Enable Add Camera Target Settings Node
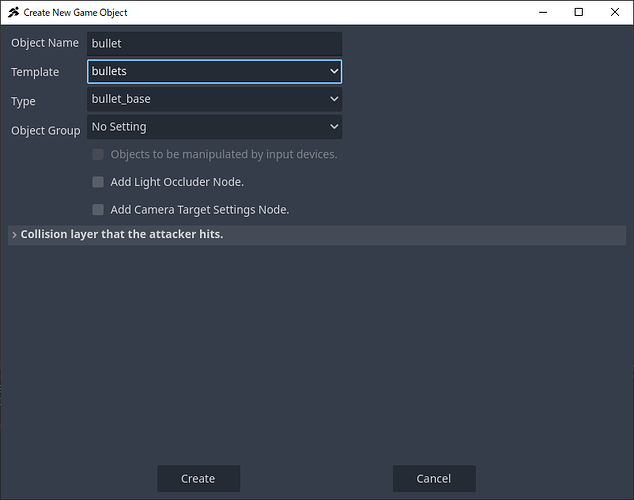Image resolution: width=634 pixels, height=500 pixels. (98, 210)
